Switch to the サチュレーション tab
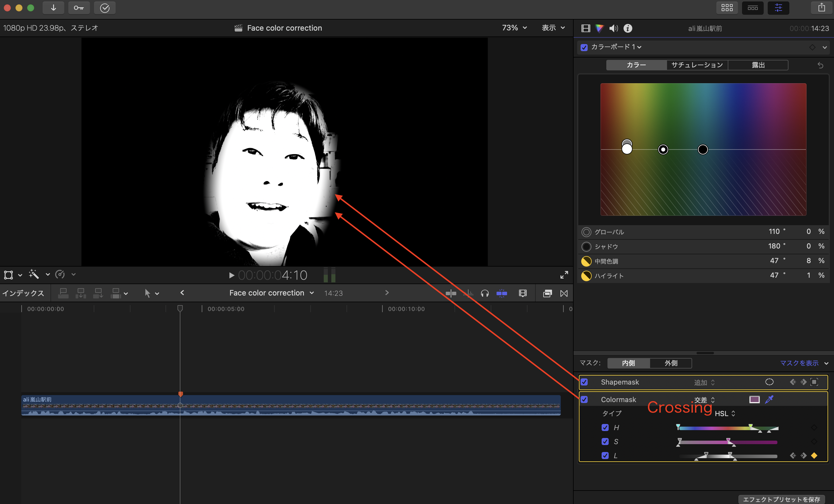This screenshot has height=504, width=834. tap(697, 65)
